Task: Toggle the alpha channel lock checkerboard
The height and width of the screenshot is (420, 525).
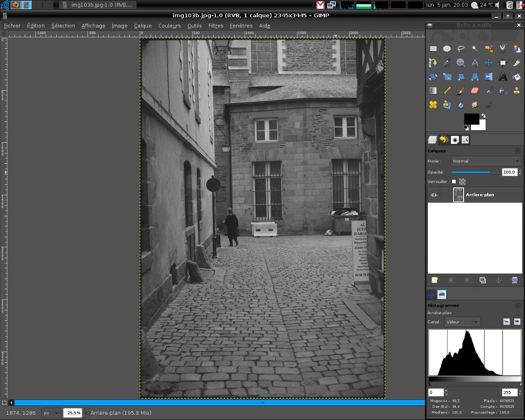Action: (x=463, y=182)
